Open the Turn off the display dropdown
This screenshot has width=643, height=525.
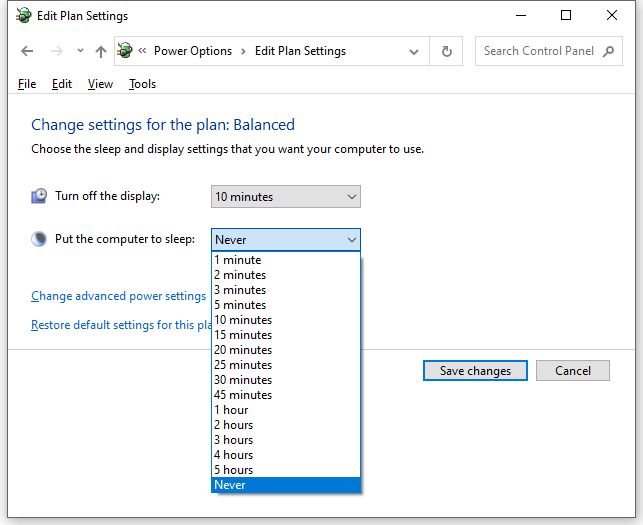pos(286,196)
